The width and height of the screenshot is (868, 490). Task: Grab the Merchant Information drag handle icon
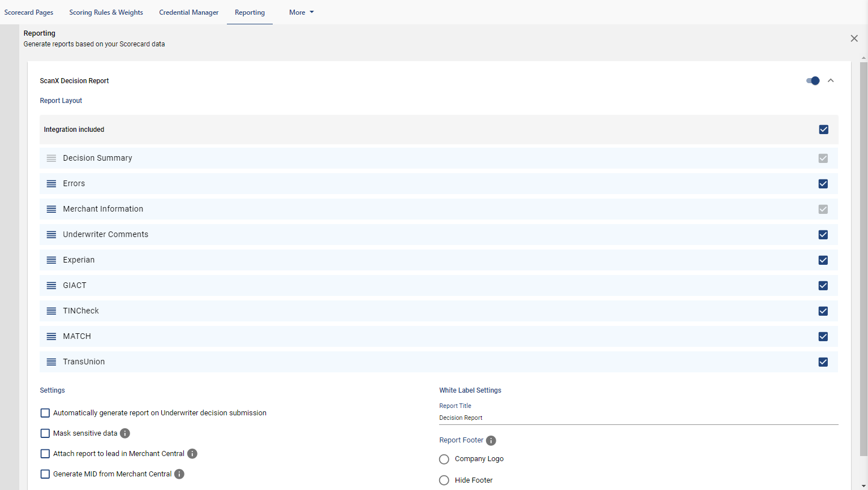pyautogui.click(x=51, y=209)
